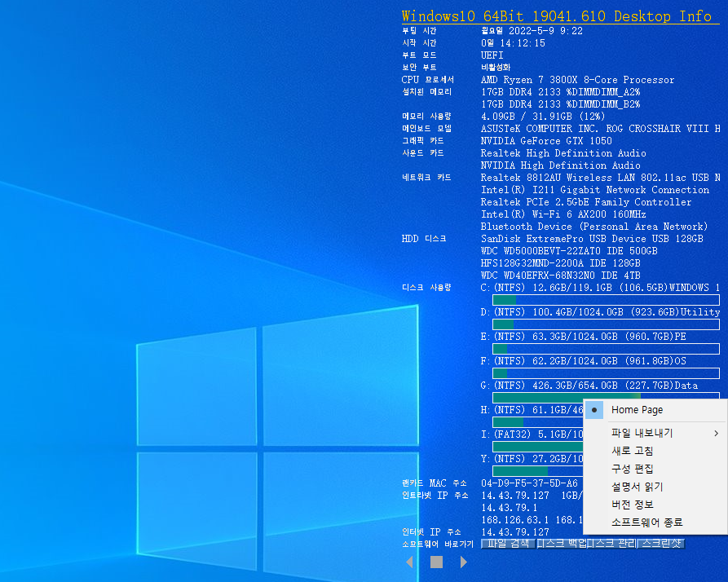Click 'WDC WD5000BEVT-22ZAT0 IDE 500GB' entry

569,251
